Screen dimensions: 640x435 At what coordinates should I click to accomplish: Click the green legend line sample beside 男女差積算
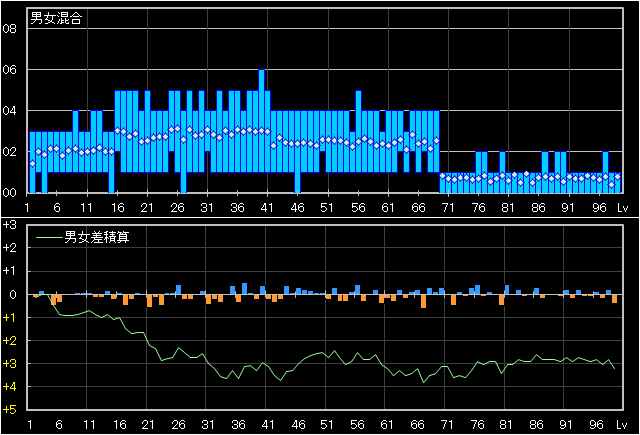49,237
